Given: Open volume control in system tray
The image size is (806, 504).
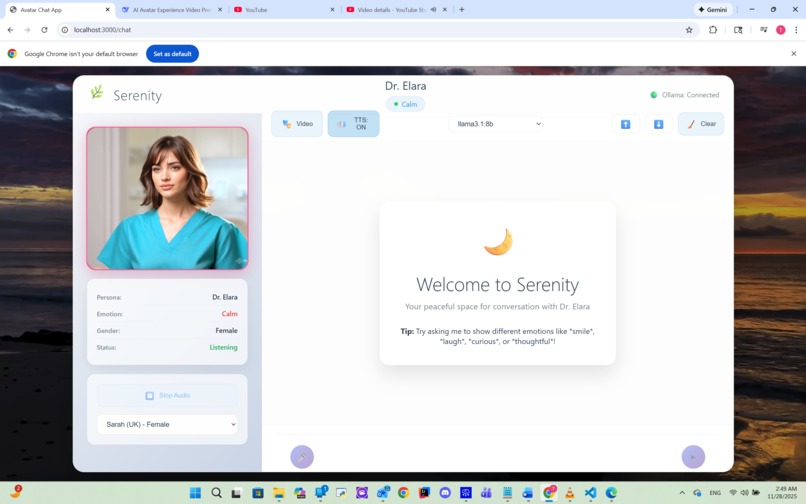Looking at the screenshot, I should [x=744, y=493].
